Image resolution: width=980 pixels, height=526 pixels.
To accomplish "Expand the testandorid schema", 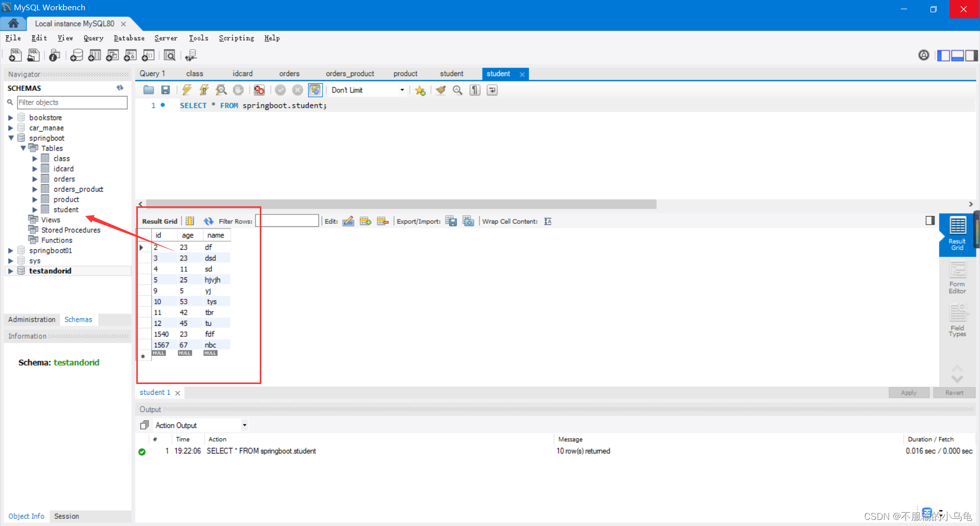I will pos(10,271).
